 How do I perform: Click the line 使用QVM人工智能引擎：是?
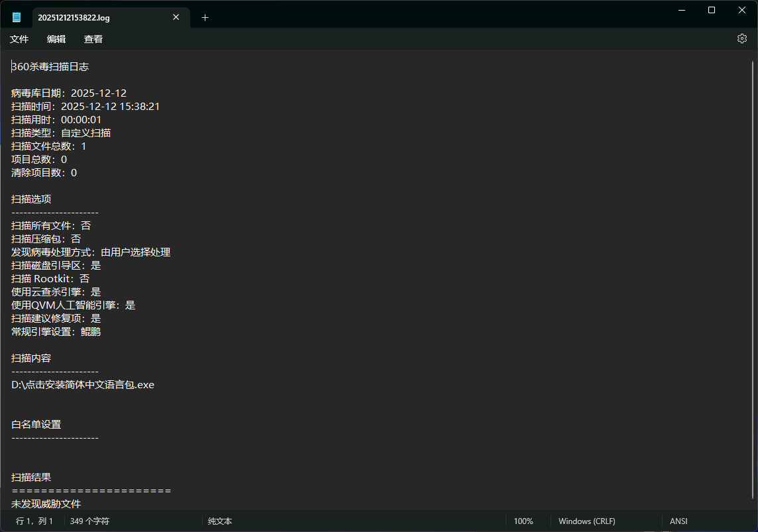tap(73, 305)
